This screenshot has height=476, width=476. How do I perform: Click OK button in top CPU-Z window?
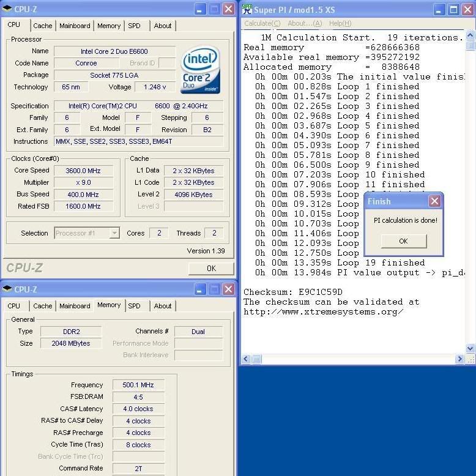point(211,269)
